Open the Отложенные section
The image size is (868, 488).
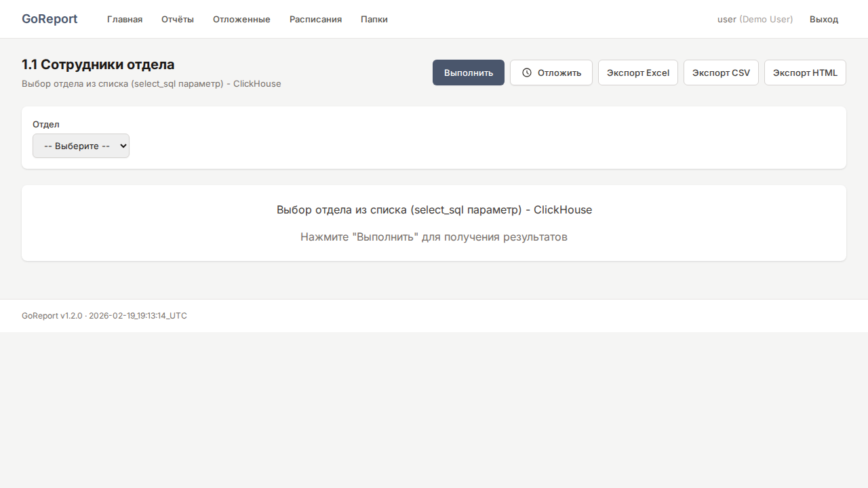click(x=241, y=19)
